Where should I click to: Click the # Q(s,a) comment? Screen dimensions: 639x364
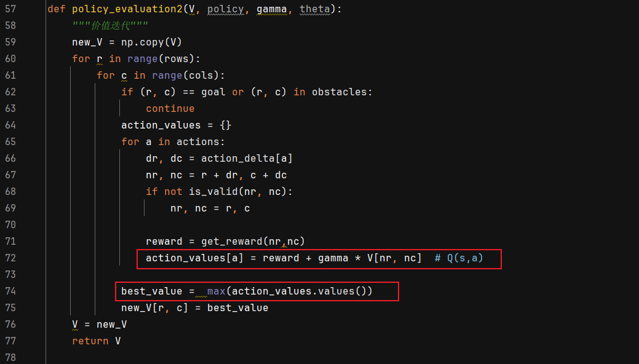tap(459, 258)
